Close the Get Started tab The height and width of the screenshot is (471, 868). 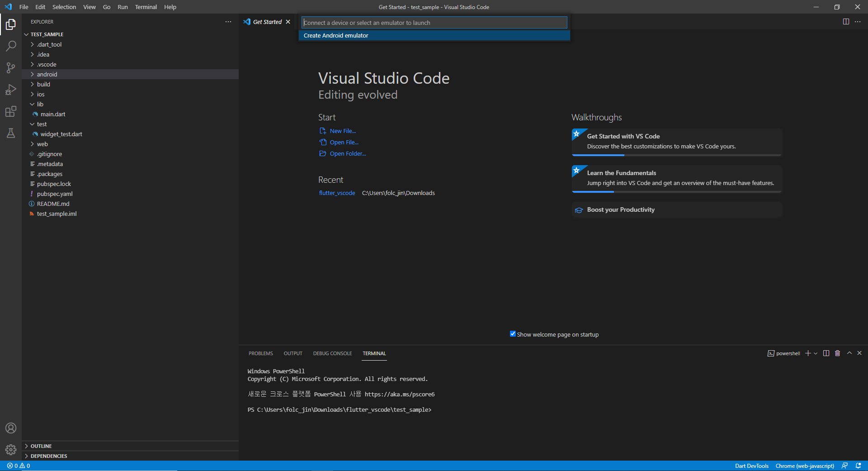coord(288,22)
